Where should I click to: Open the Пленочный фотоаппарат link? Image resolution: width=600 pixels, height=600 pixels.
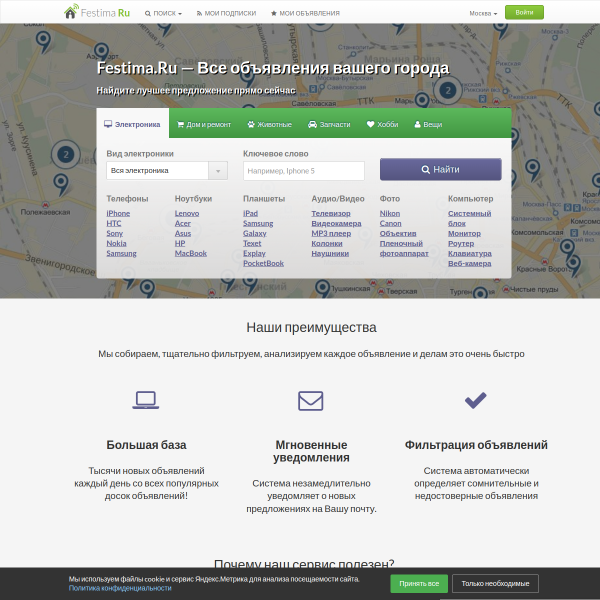tap(404, 248)
